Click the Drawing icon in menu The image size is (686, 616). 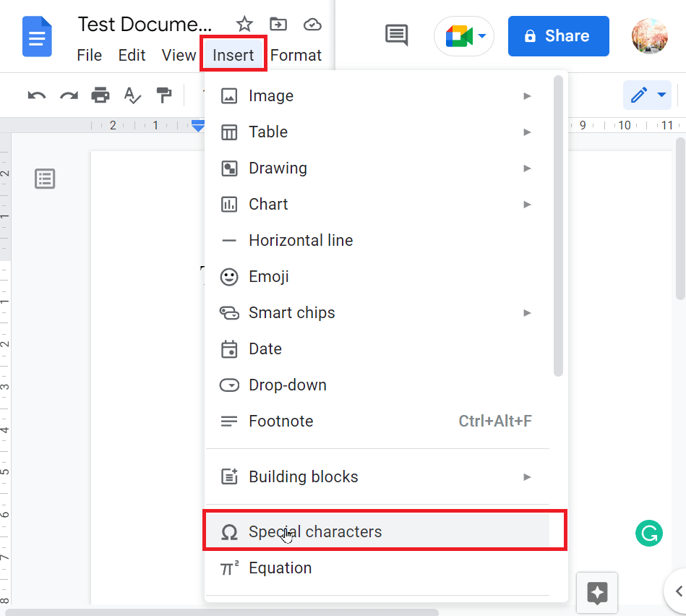click(x=229, y=168)
